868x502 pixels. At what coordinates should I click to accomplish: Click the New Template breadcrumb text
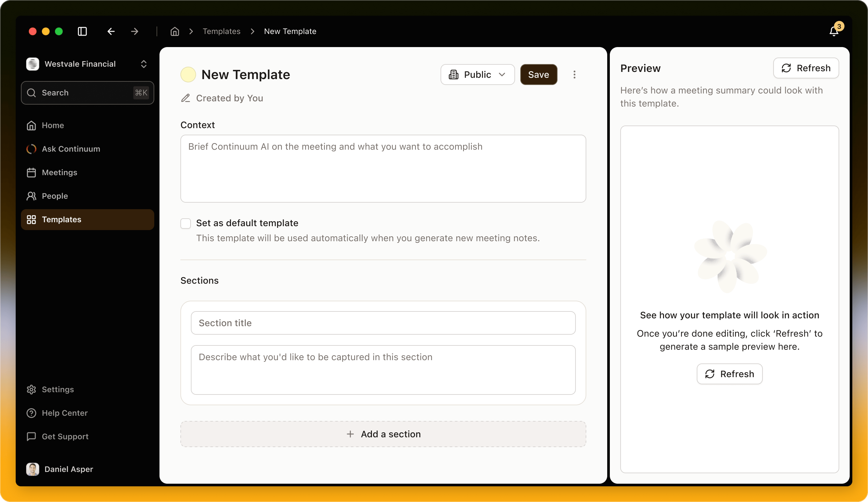290,31
